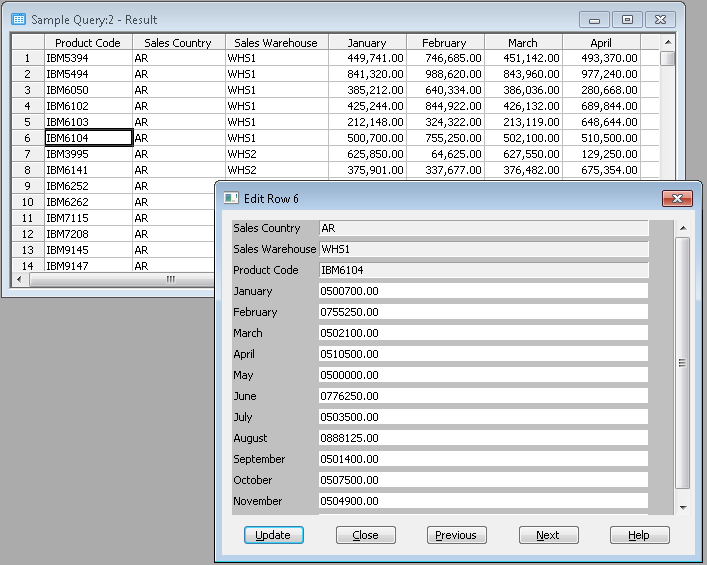This screenshot has height=565, width=707.
Task: Open Help for Edit Row dialog
Action: [x=639, y=535]
